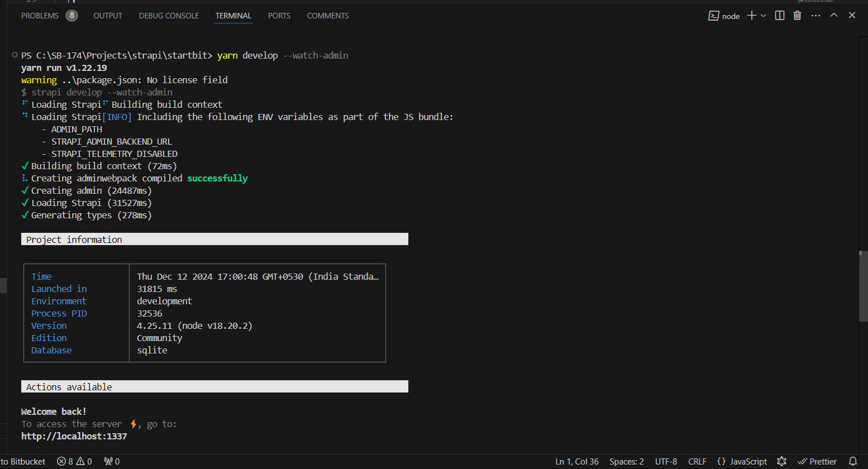Close the terminal panel

852,16
